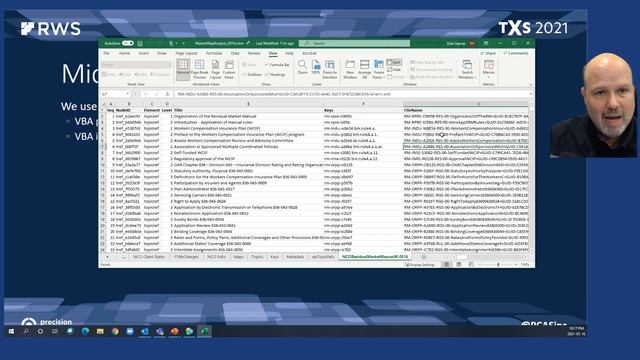Switch to the Insert ribbon tab

143,53
